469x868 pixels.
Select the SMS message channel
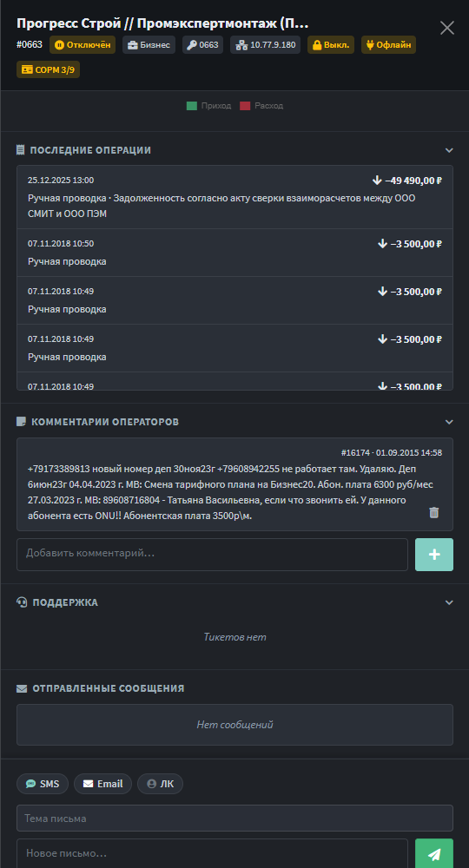pos(43,784)
